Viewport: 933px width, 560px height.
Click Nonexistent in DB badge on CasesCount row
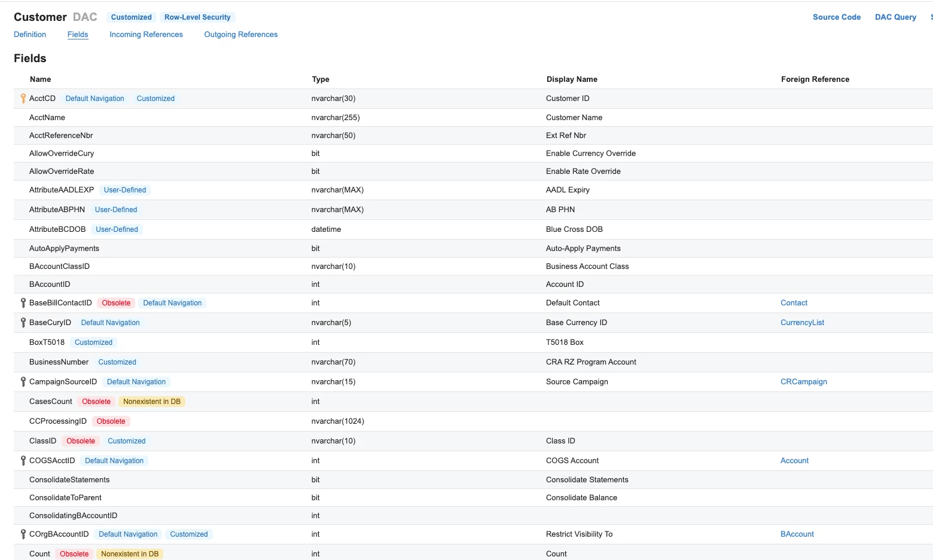pyautogui.click(x=152, y=402)
